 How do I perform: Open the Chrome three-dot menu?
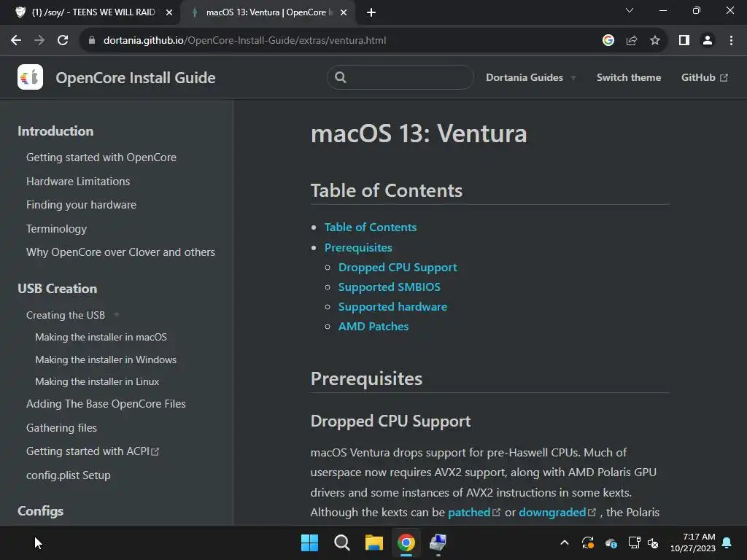[x=731, y=40]
